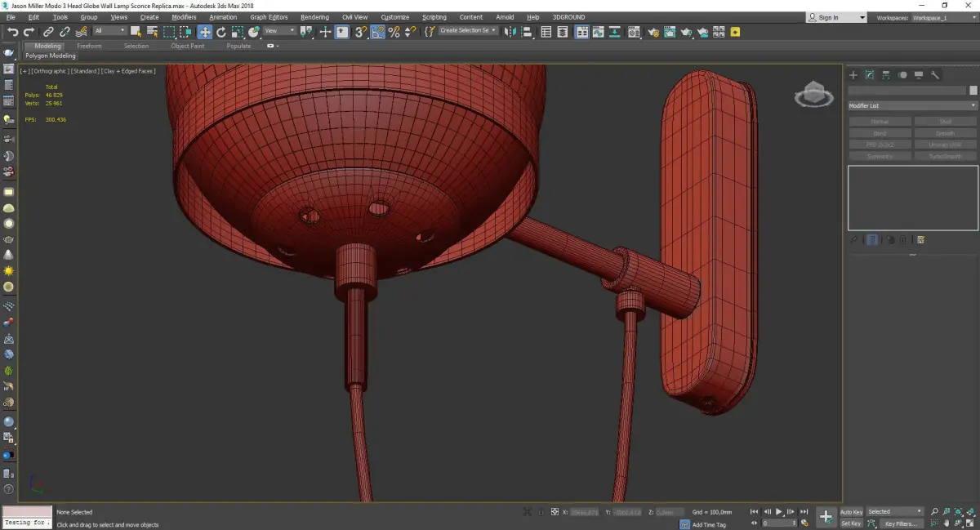Activate the Select and Scale tool

click(237, 32)
